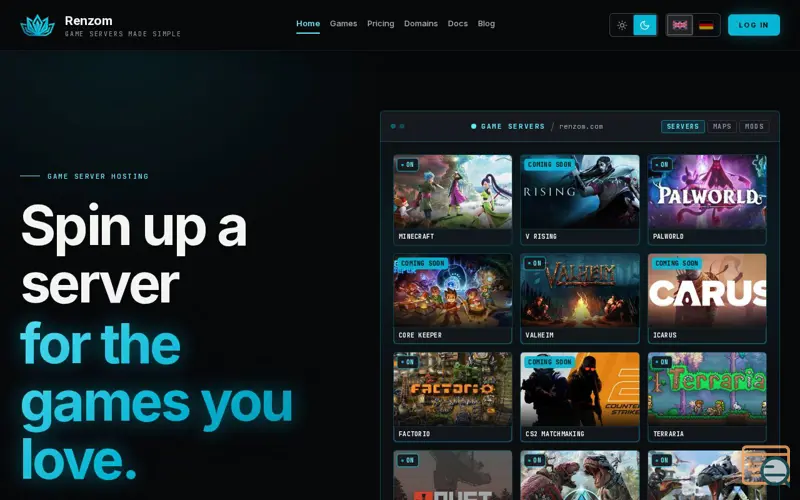Open the Palworld game card
800x500 pixels.
coord(707,199)
